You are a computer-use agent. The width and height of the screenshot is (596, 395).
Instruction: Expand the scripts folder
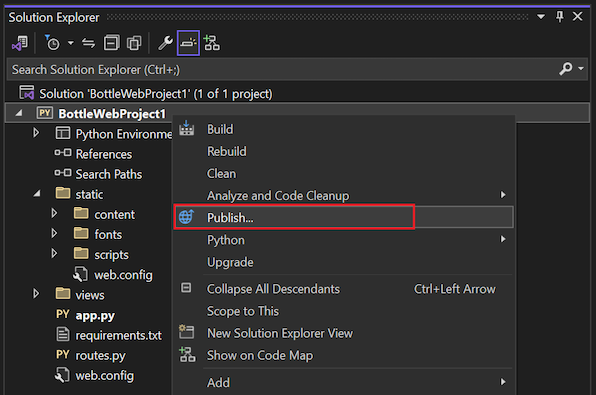point(54,253)
